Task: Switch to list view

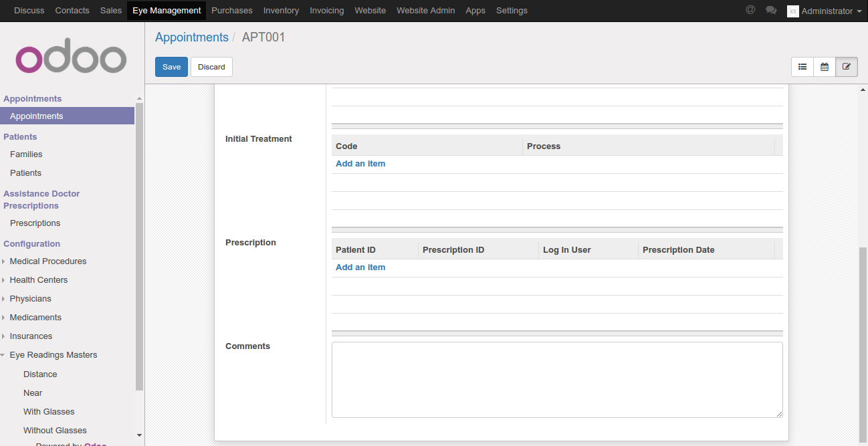Action: pyautogui.click(x=802, y=67)
